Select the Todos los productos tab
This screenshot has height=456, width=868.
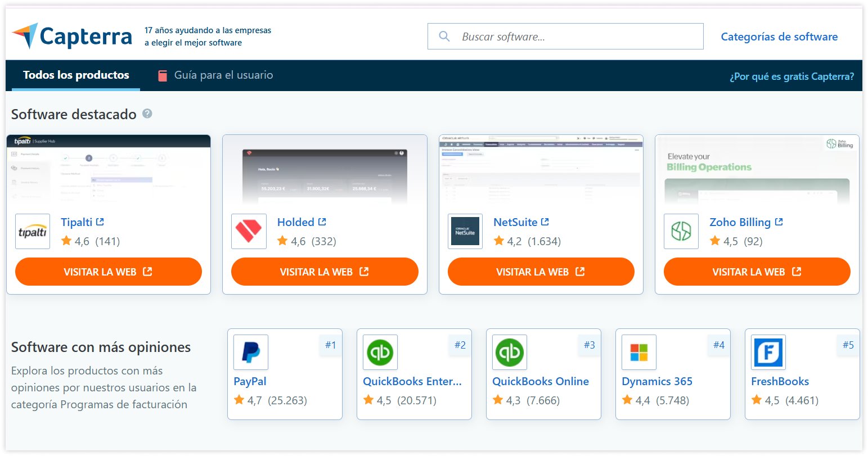point(76,75)
